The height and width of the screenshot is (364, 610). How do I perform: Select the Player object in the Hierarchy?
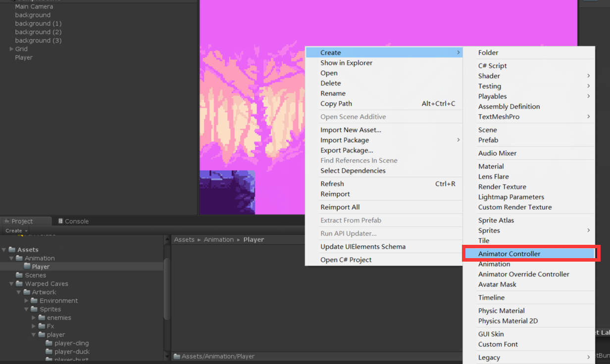(23, 57)
